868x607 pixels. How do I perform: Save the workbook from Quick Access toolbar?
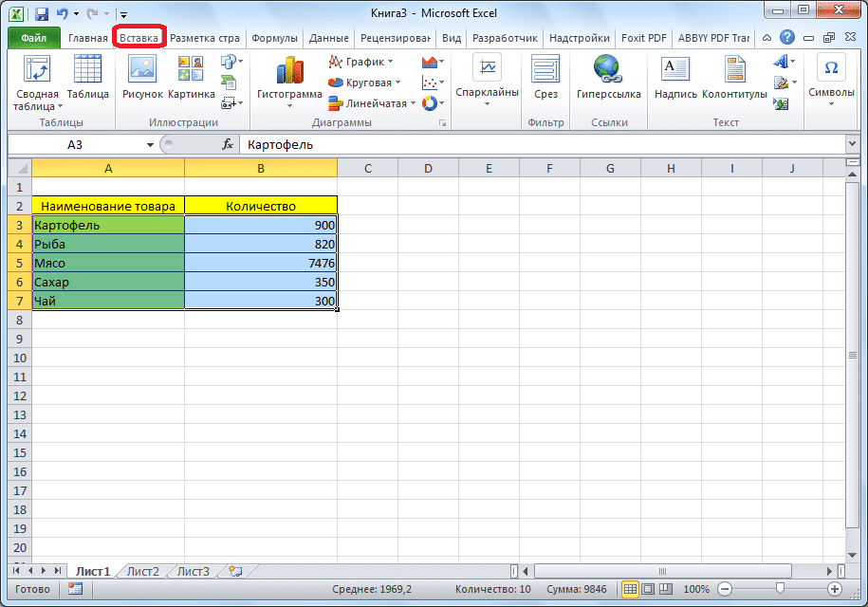pos(41,14)
